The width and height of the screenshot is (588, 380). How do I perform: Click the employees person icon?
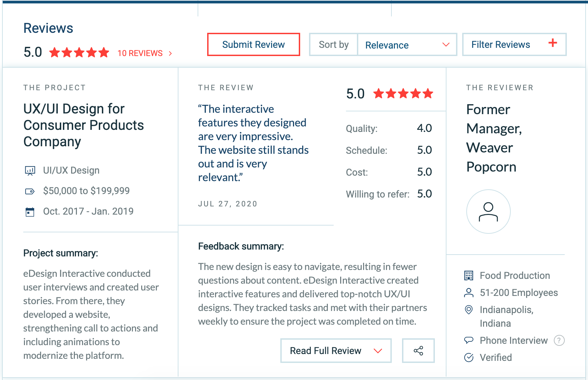(x=469, y=293)
